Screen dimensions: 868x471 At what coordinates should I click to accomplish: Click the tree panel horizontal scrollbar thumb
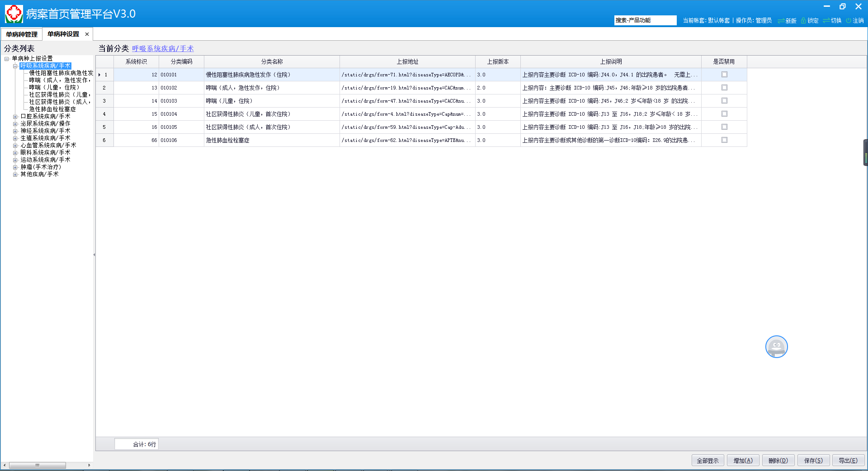coord(38,465)
